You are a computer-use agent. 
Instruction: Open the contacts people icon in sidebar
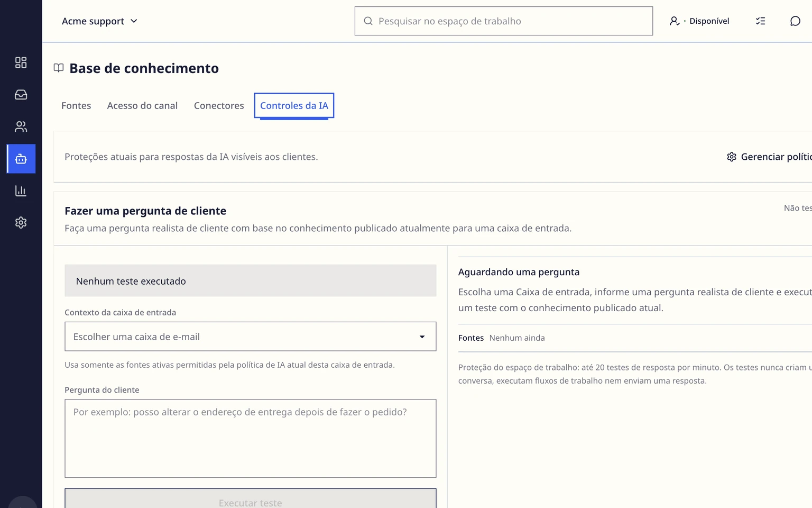[x=21, y=127]
